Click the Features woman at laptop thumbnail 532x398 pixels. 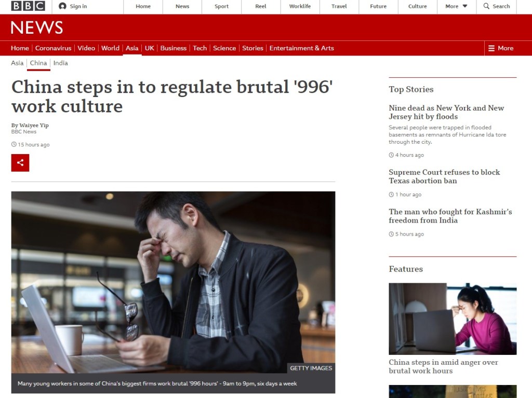[x=453, y=319]
